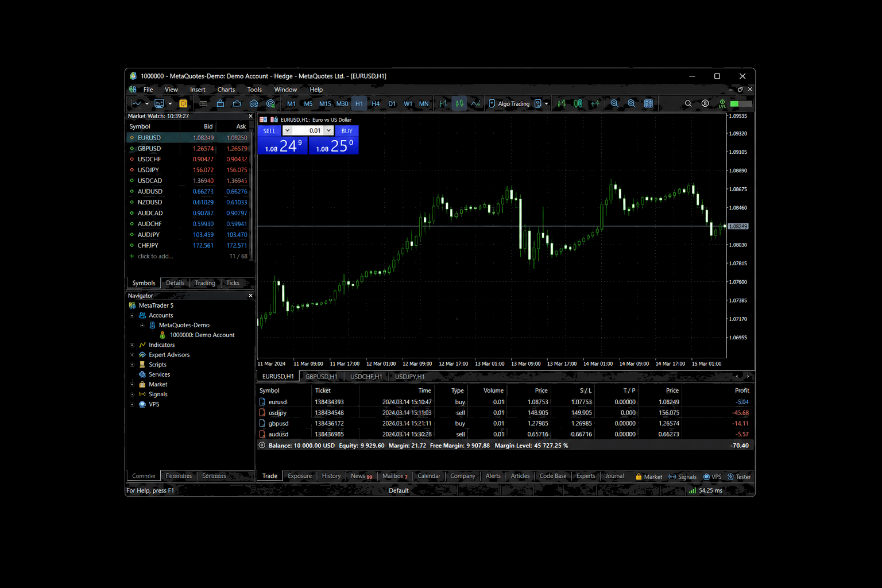882x588 pixels.
Task: Open the search magnifier icon in toolbar
Action: coord(688,103)
